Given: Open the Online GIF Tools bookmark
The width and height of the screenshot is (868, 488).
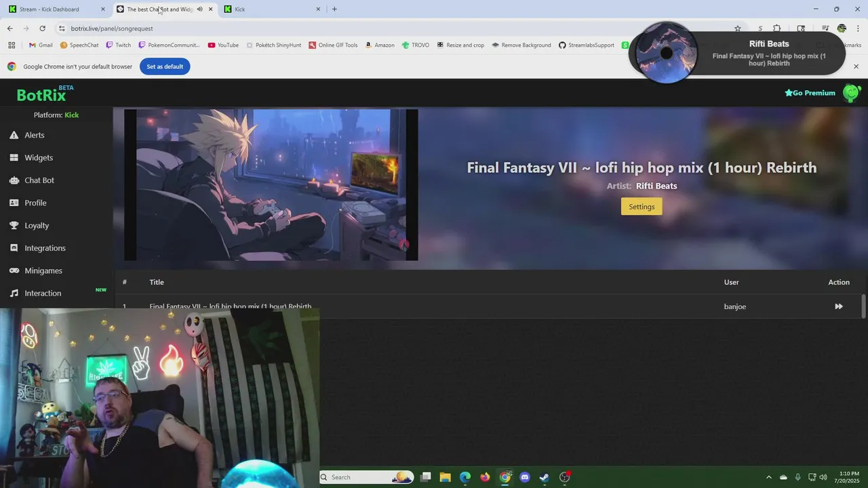Looking at the screenshot, I should tap(333, 45).
